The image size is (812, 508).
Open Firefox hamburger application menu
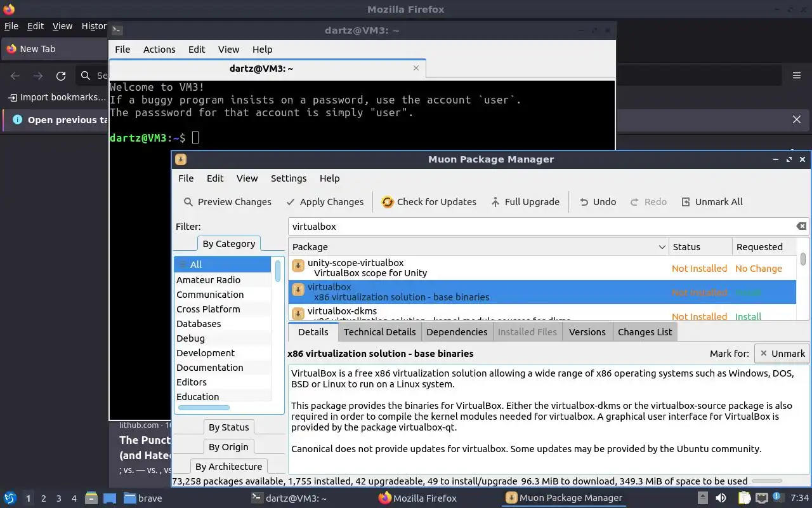[x=797, y=76]
